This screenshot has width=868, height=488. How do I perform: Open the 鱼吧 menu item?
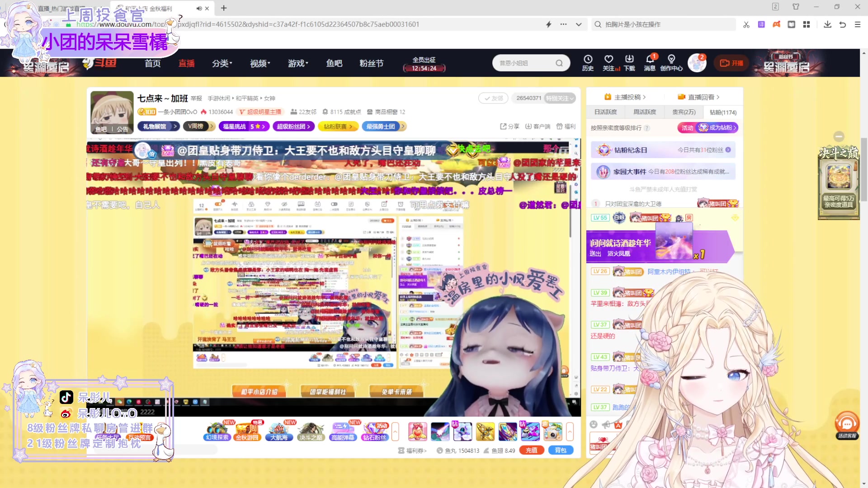click(334, 63)
